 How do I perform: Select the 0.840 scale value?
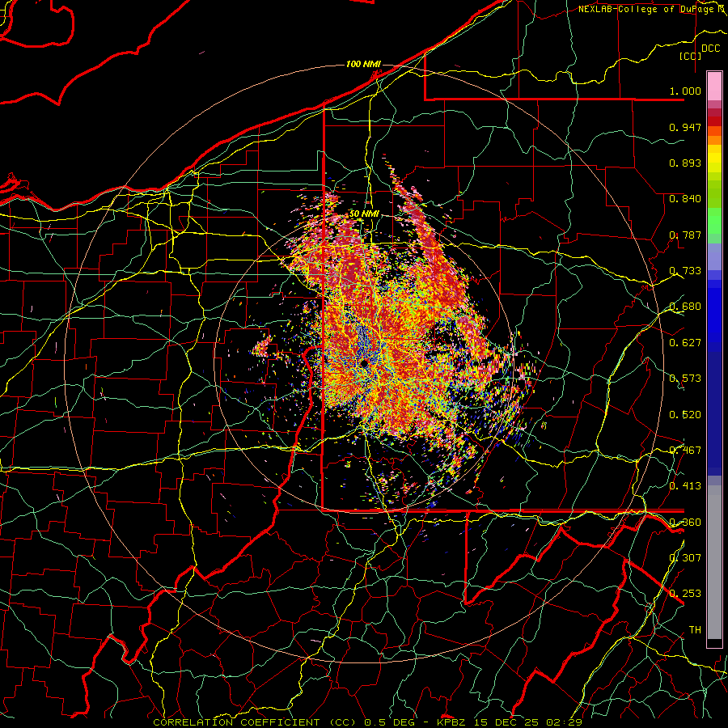(685, 199)
